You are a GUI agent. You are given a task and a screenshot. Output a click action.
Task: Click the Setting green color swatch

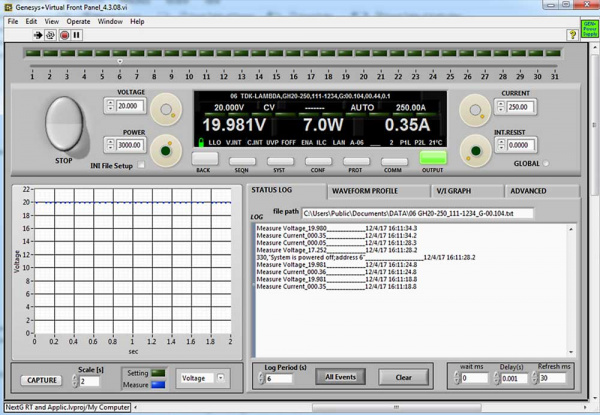pos(158,373)
